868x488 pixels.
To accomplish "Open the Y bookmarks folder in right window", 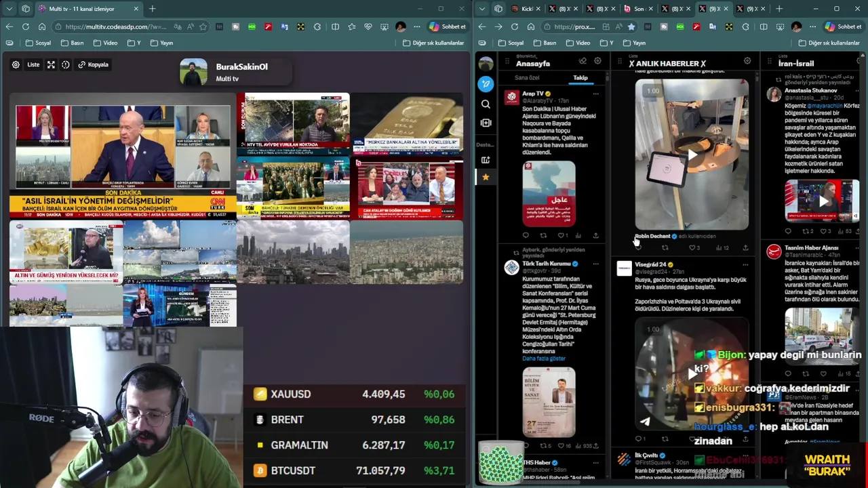I will pyautogui.click(x=606, y=43).
